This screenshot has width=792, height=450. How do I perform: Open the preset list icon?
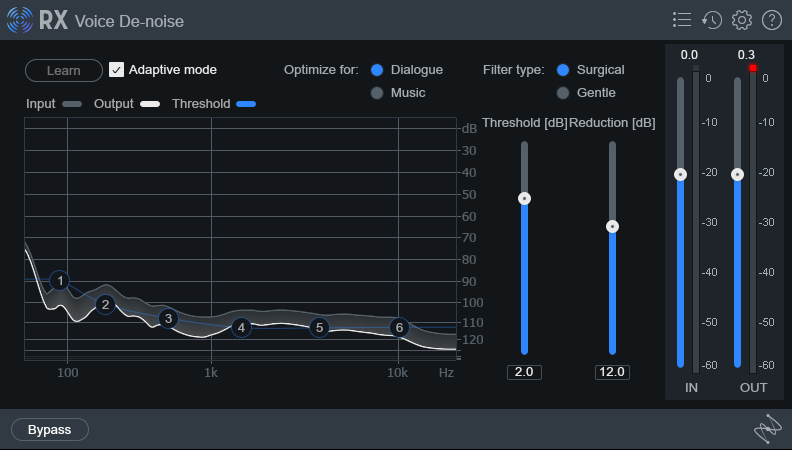coord(682,20)
